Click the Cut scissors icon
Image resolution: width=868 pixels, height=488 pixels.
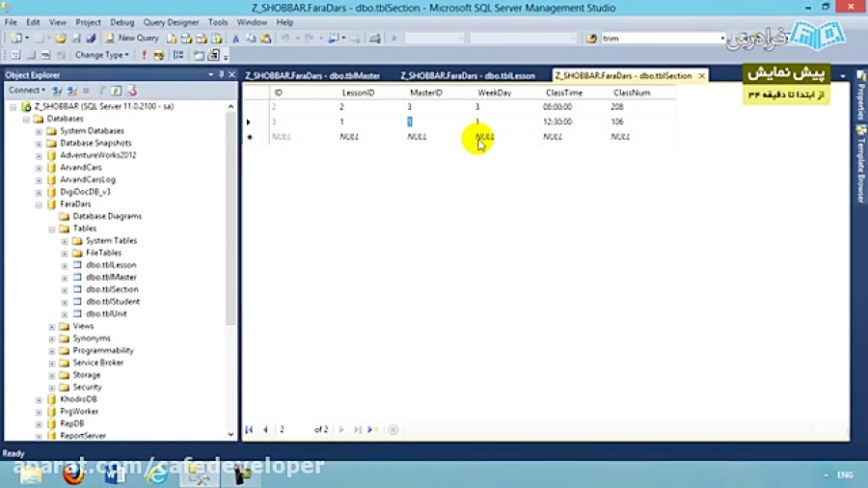[236, 39]
